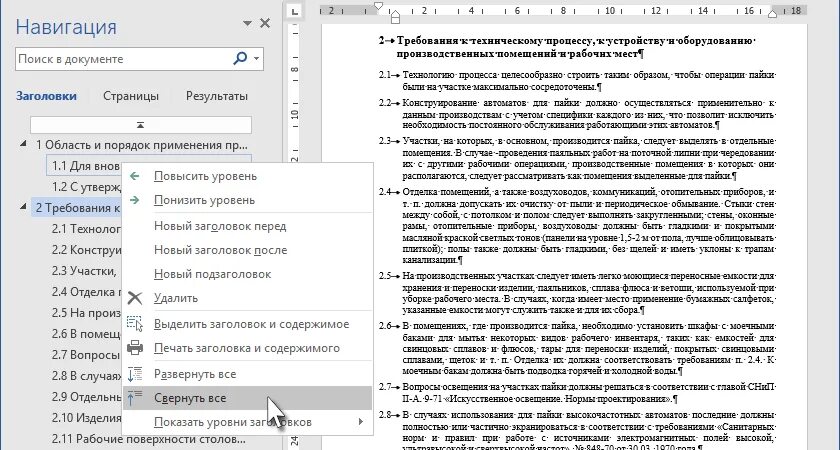The width and height of the screenshot is (840, 450).
Task: Click the jump-to-beginning bar
Action: tap(140, 125)
